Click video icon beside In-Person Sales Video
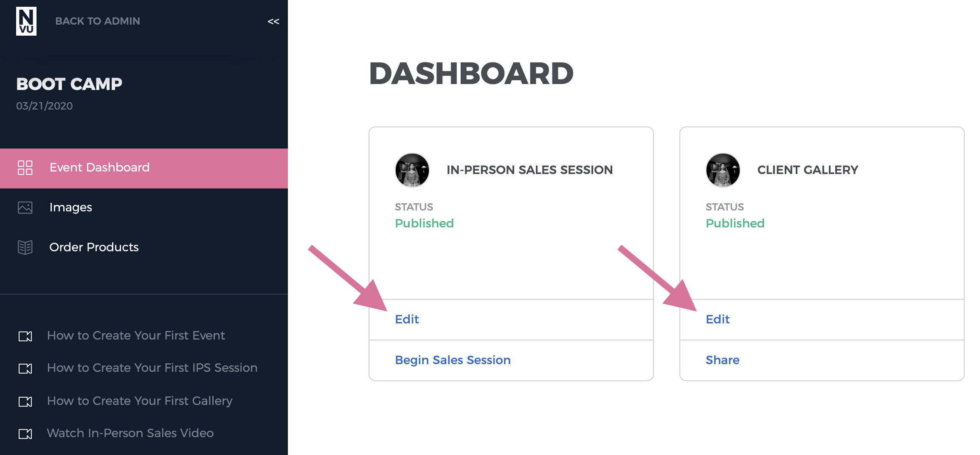Viewport: 980px width, 455px height. tap(25, 434)
